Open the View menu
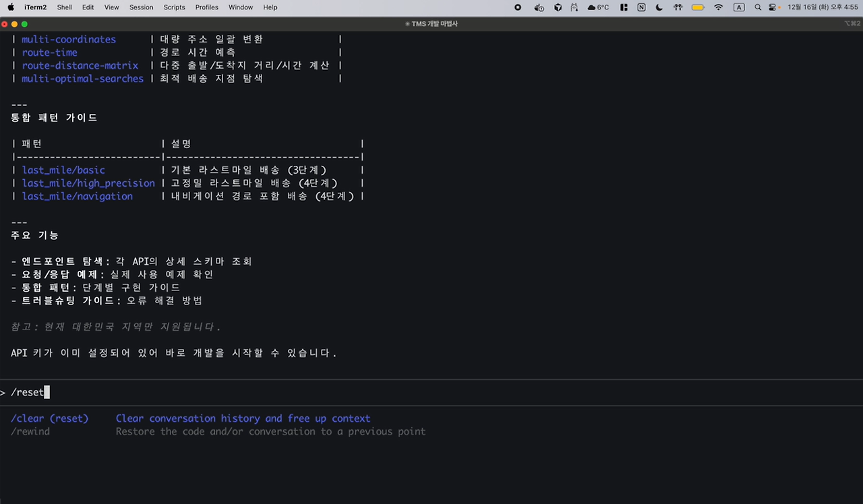863x504 pixels. [x=112, y=7]
